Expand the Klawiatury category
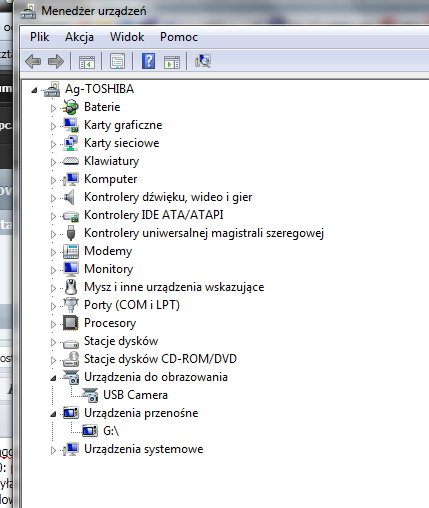The height and width of the screenshot is (508, 429). pos(53,162)
